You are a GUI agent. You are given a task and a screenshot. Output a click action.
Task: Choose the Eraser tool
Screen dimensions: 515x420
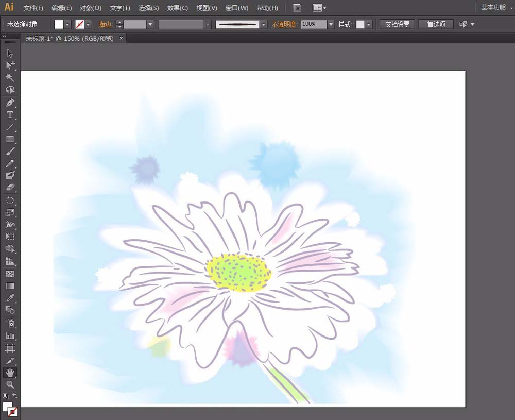(x=10, y=188)
